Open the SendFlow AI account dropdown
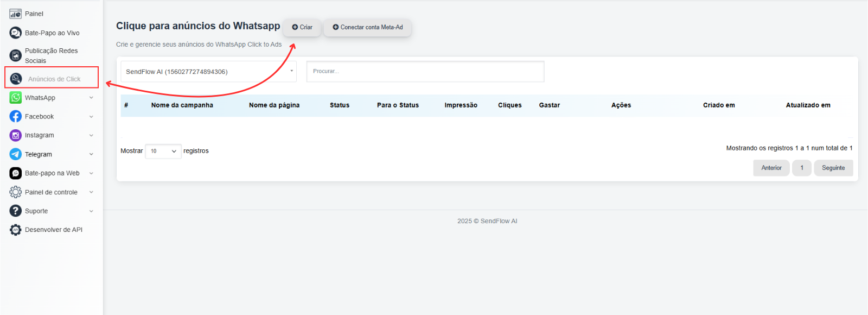This screenshot has height=315, width=868. [209, 72]
